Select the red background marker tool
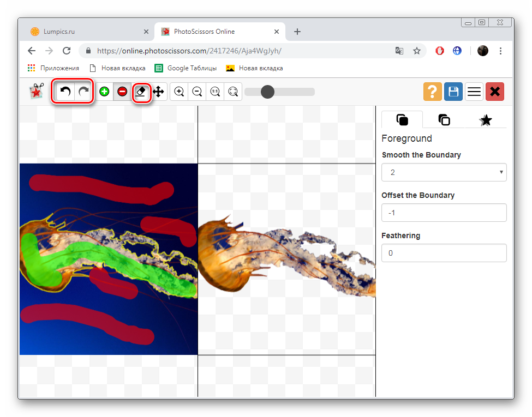The height and width of the screenshot is (417, 532). pyautogui.click(x=122, y=92)
